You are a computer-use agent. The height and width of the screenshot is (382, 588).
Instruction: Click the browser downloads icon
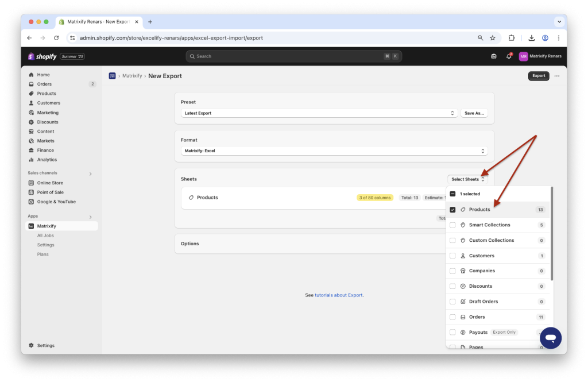[531, 37]
